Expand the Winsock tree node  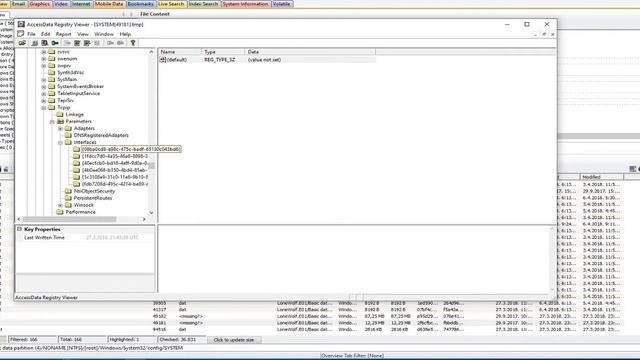60,205
